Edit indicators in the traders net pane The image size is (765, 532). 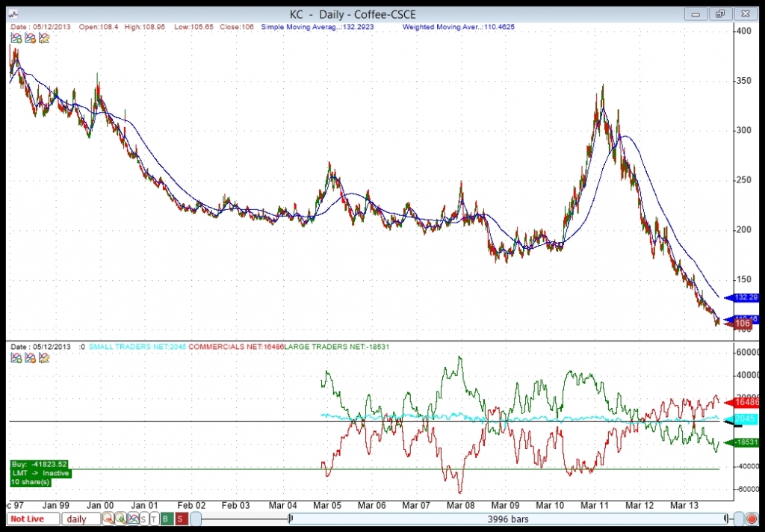pos(44,358)
